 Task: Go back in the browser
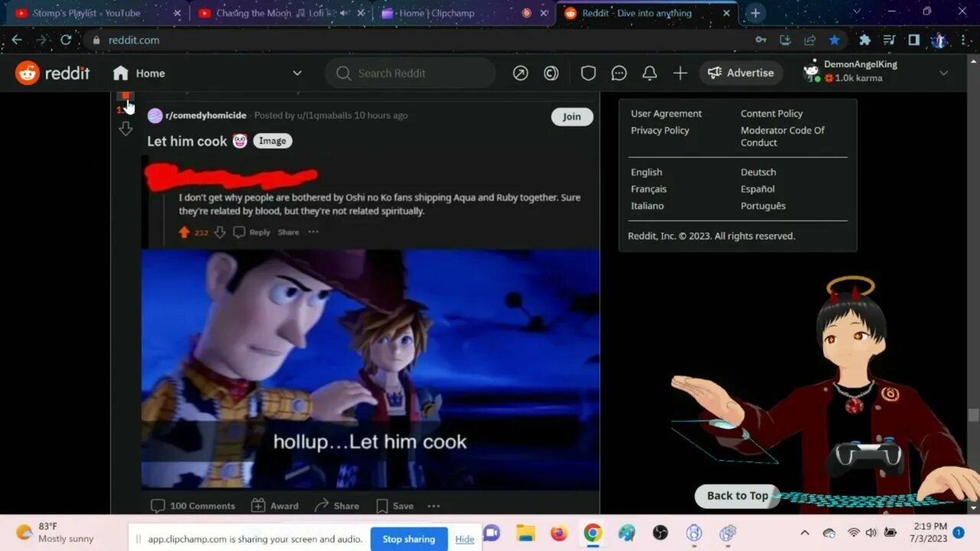pyautogui.click(x=17, y=40)
